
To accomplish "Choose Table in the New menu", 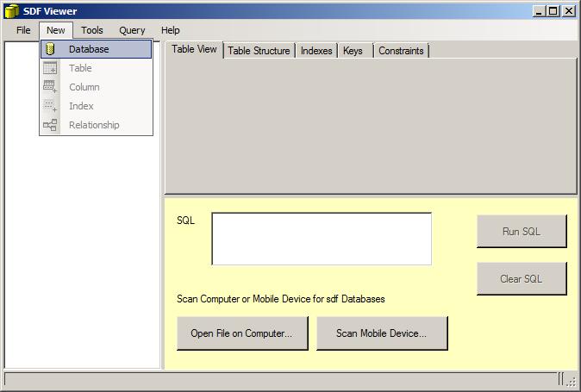I will coord(96,68).
